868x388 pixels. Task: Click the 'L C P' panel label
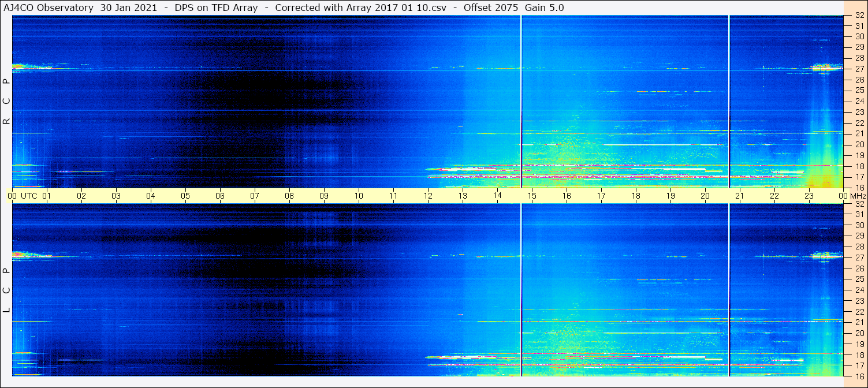pos(7,290)
